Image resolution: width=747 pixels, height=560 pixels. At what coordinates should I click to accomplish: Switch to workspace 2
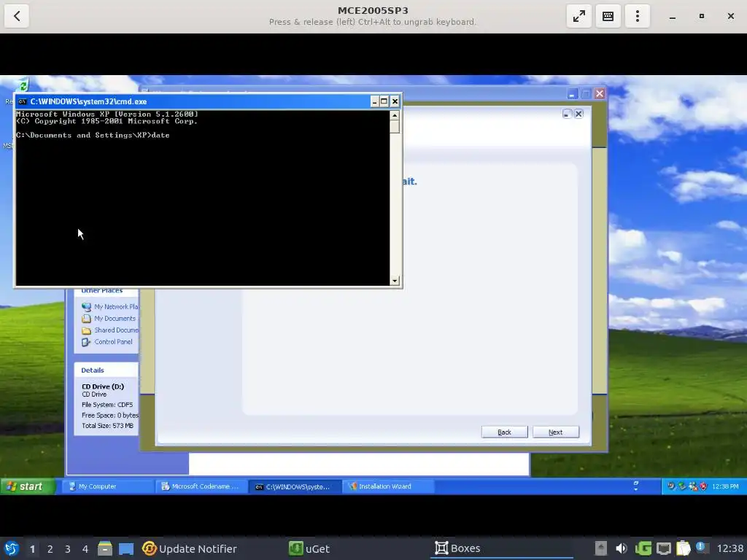coord(50,549)
